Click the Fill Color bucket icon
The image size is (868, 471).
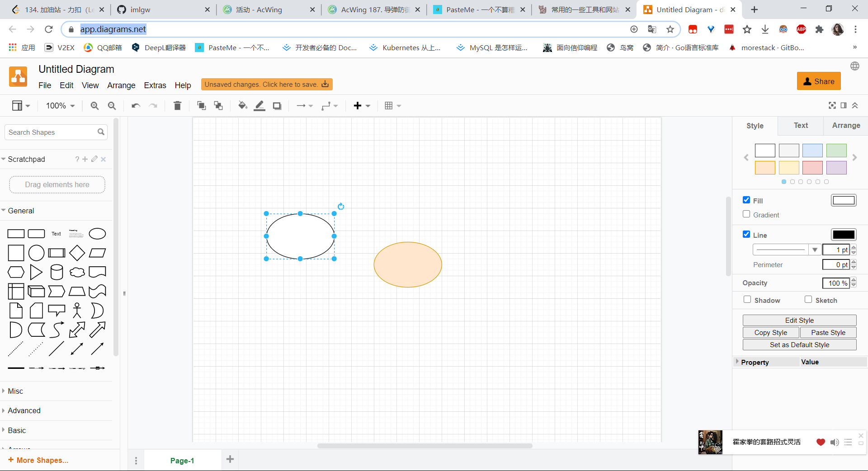point(243,106)
